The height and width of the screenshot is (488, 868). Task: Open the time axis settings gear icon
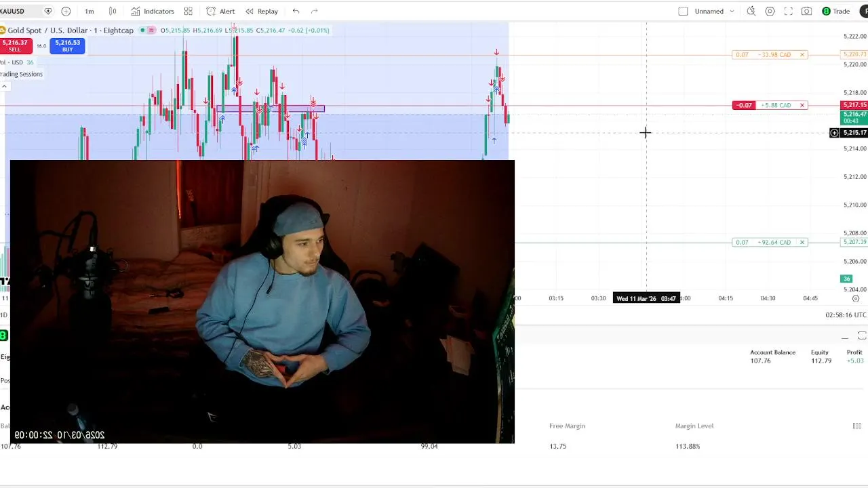coord(856,298)
